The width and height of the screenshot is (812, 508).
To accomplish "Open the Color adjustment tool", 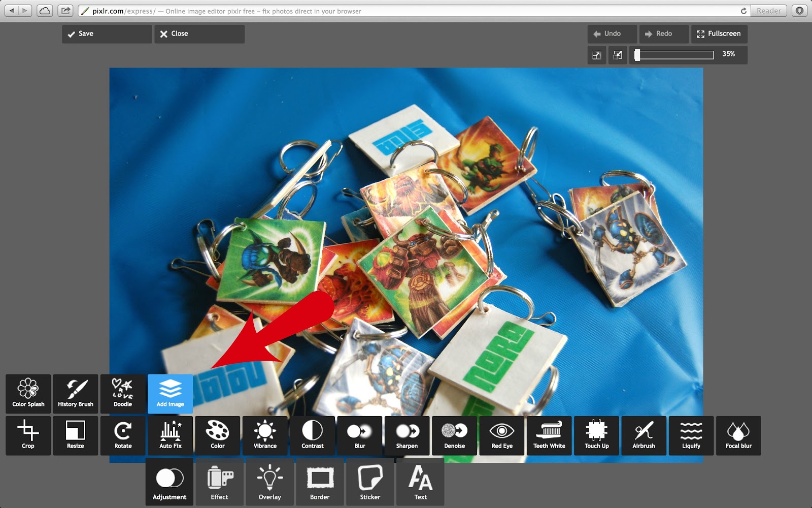I will (x=218, y=435).
